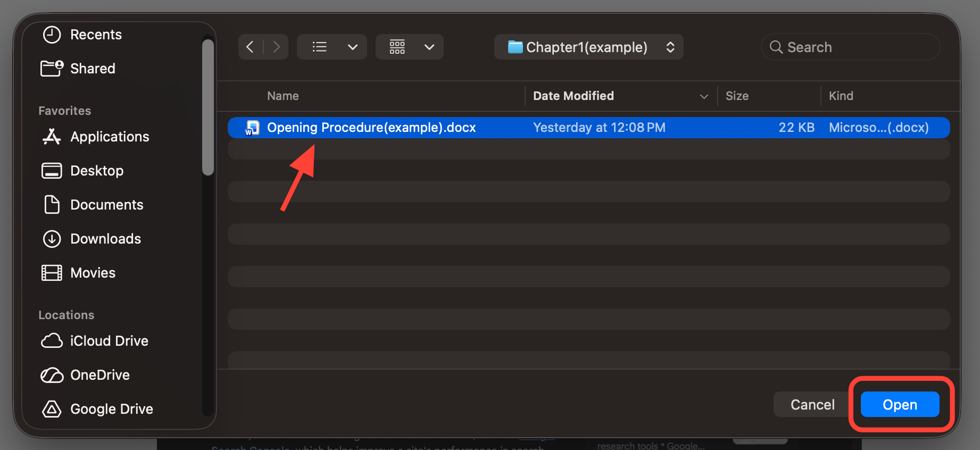Expand the view mode dropdown chevron
The width and height of the screenshot is (980, 450).
coord(353,47)
